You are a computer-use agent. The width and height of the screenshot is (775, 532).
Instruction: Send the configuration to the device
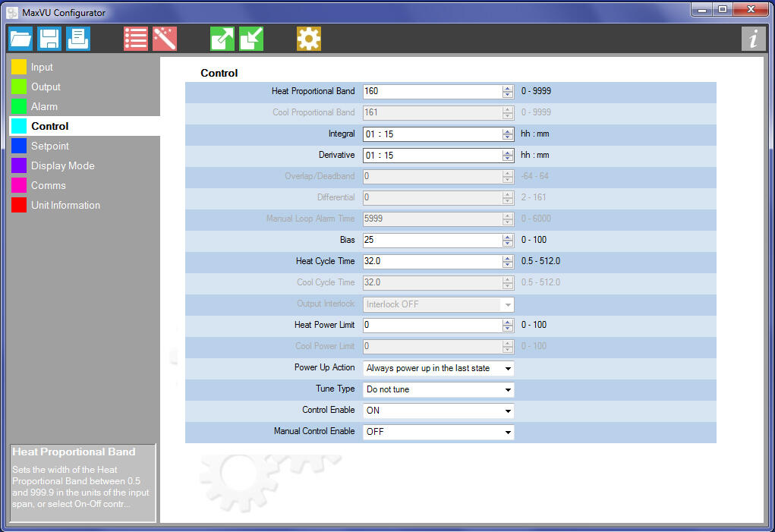222,39
